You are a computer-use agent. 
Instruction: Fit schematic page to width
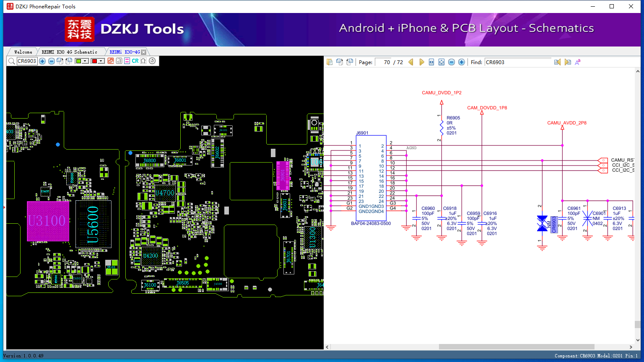431,62
